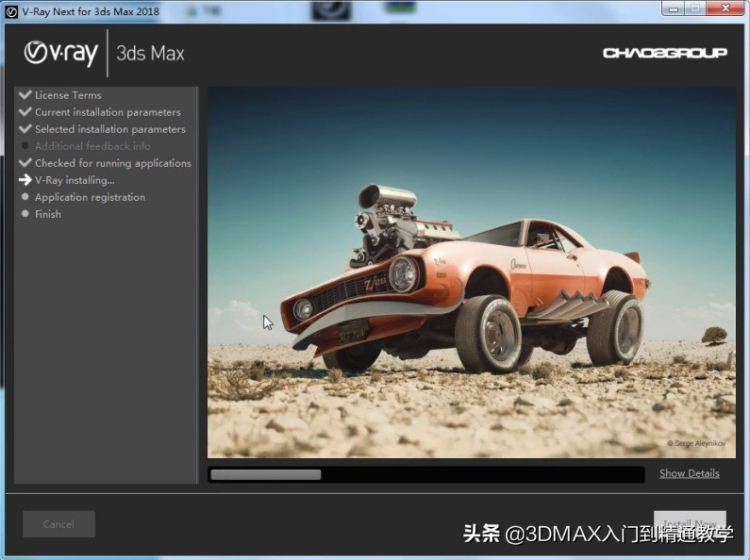The image size is (750, 560).
Task: Click the Cancel button
Action: [58, 524]
